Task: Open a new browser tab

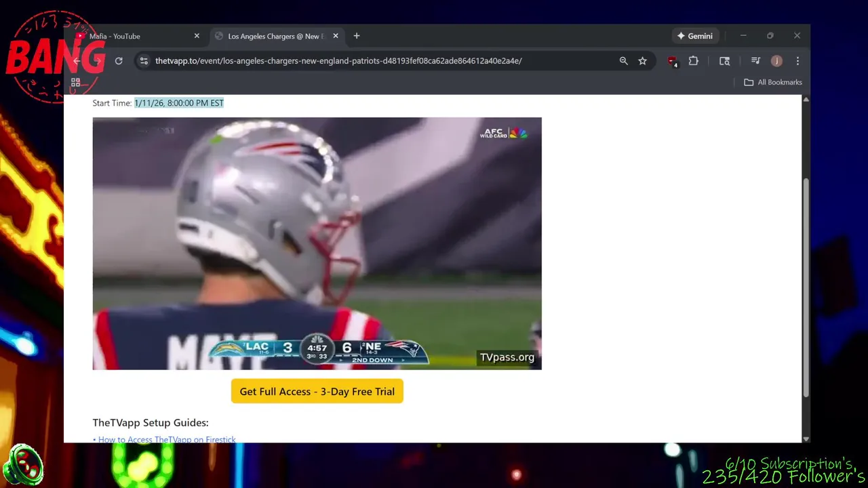Action: (357, 36)
